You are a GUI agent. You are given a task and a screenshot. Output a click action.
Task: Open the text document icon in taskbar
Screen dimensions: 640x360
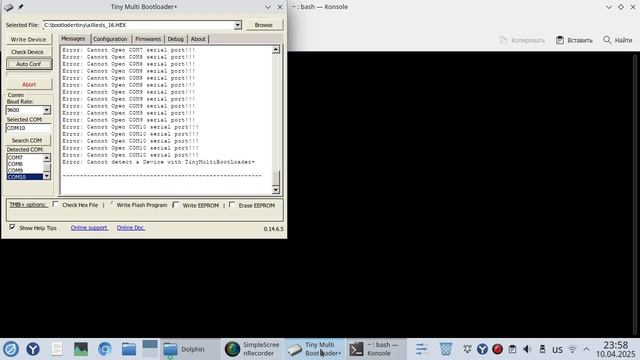pyautogui.click(x=57, y=349)
